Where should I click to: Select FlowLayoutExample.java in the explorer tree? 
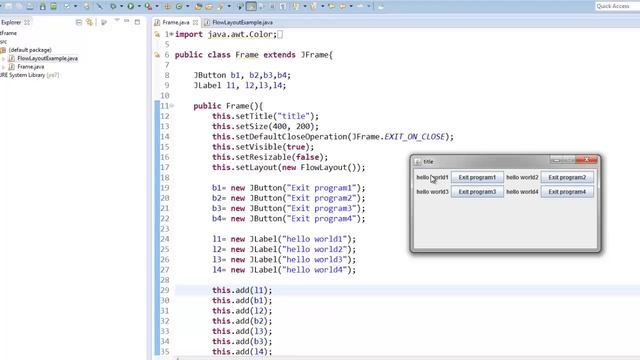click(47, 58)
